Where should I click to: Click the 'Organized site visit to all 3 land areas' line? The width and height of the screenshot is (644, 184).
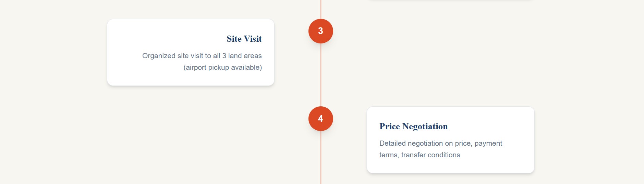click(202, 56)
